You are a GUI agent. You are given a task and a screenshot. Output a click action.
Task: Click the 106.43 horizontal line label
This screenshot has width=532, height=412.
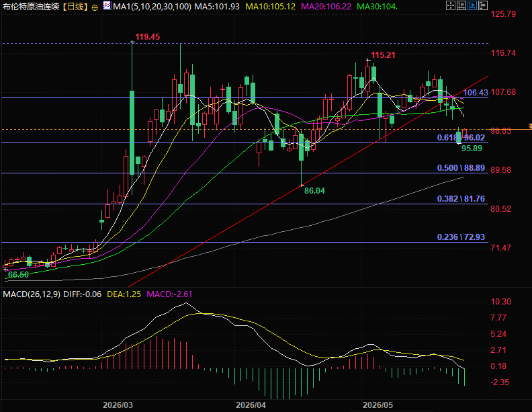476,93
